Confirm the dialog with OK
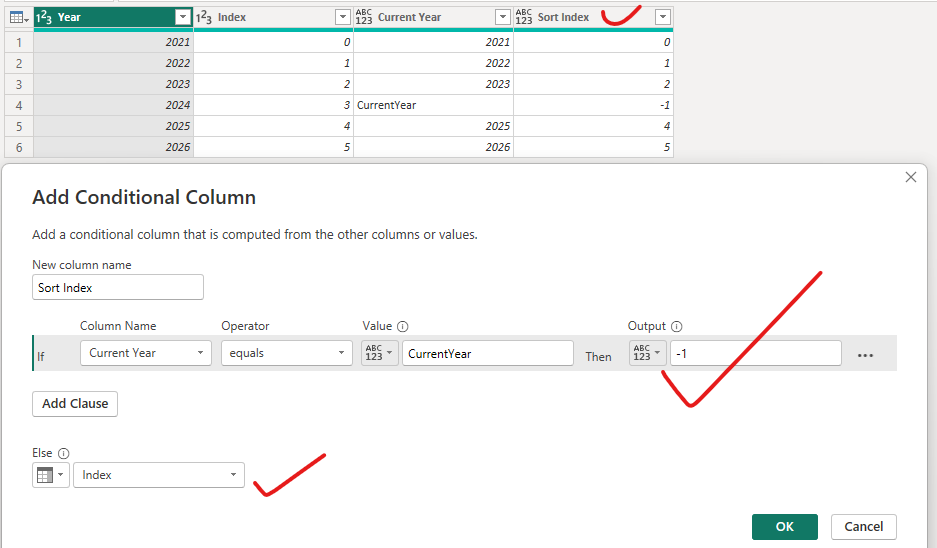 (x=785, y=526)
